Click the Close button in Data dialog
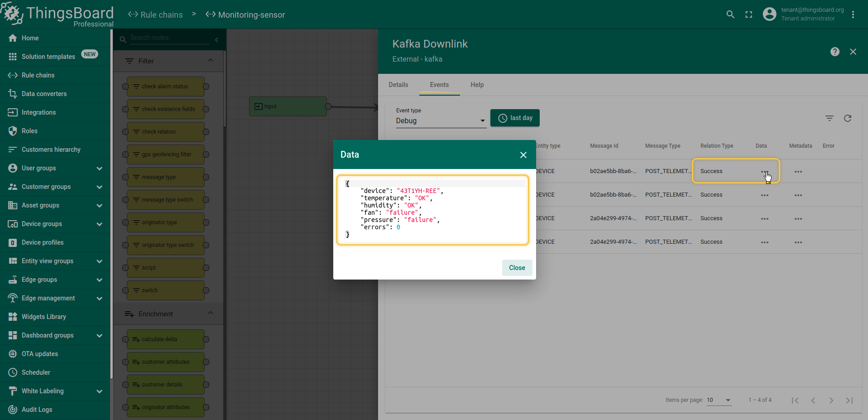The width and height of the screenshot is (868, 420). (x=517, y=268)
